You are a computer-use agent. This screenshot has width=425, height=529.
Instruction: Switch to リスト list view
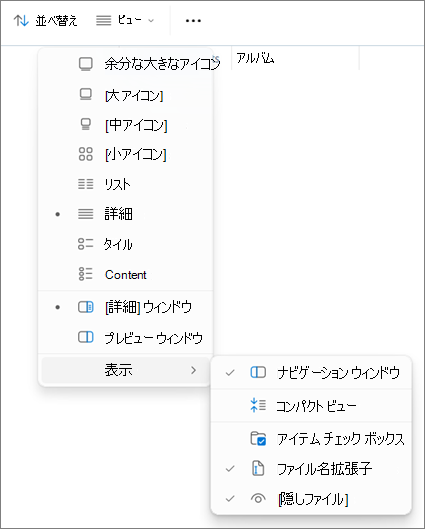pyautogui.click(x=125, y=184)
